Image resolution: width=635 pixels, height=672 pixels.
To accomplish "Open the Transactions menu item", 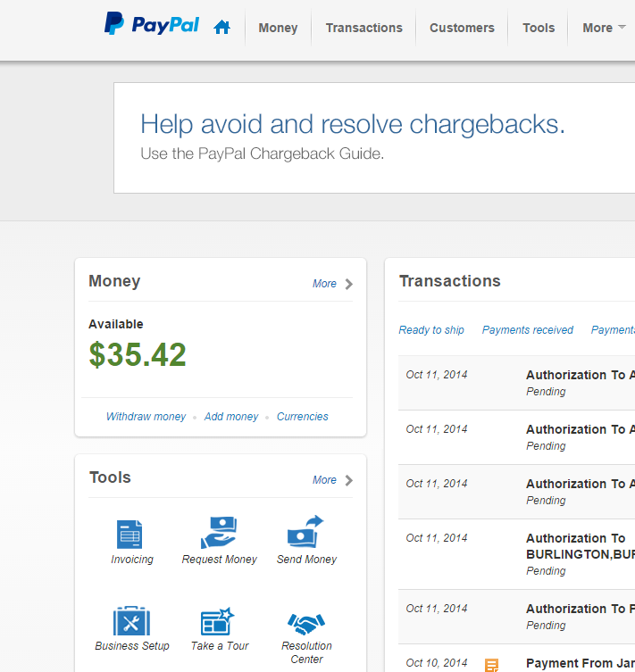I will (x=364, y=28).
